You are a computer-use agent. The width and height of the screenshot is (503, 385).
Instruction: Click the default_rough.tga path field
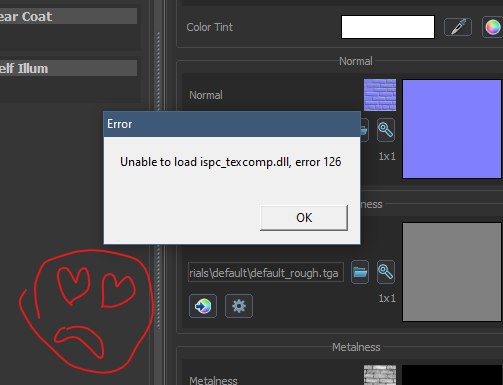pos(266,272)
